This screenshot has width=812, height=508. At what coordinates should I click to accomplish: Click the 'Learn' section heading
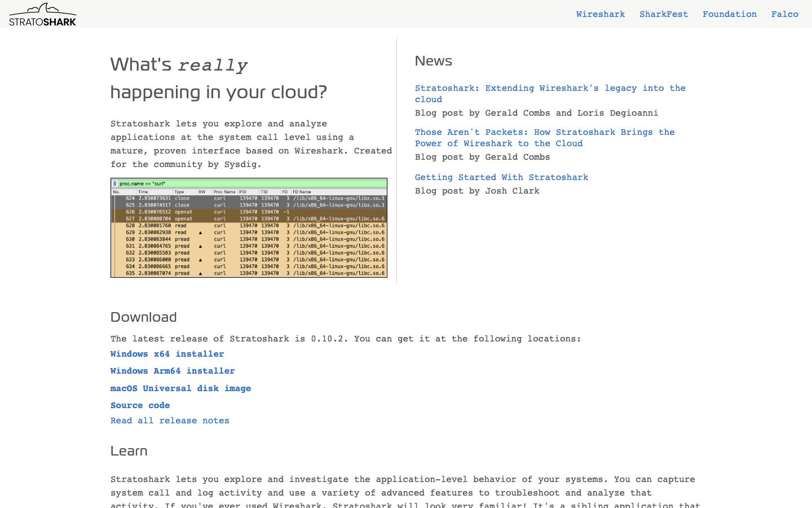tap(129, 451)
